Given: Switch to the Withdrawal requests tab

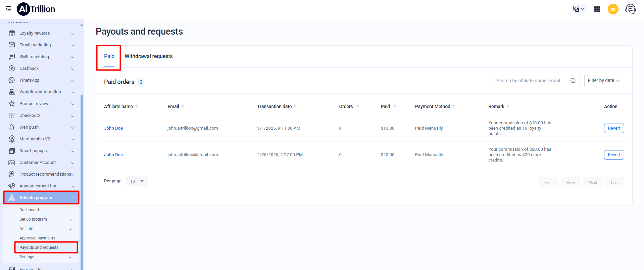Looking at the screenshot, I should [148, 56].
